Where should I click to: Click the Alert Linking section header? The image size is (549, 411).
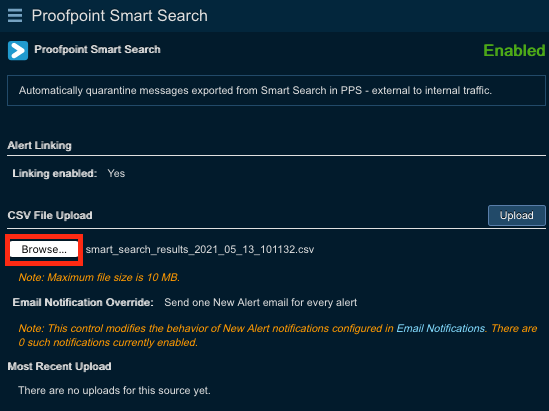[39, 145]
